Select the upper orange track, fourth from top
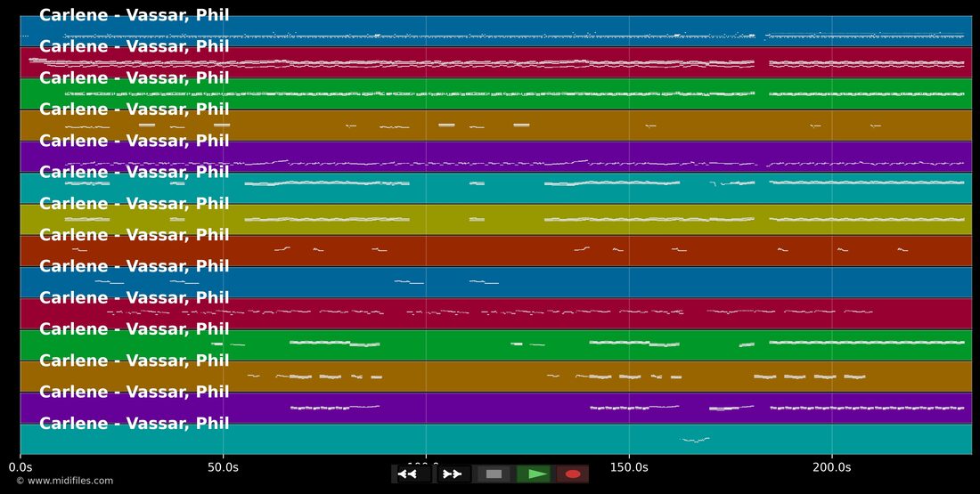The width and height of the screenshot is (980, 494). point(496,126)
